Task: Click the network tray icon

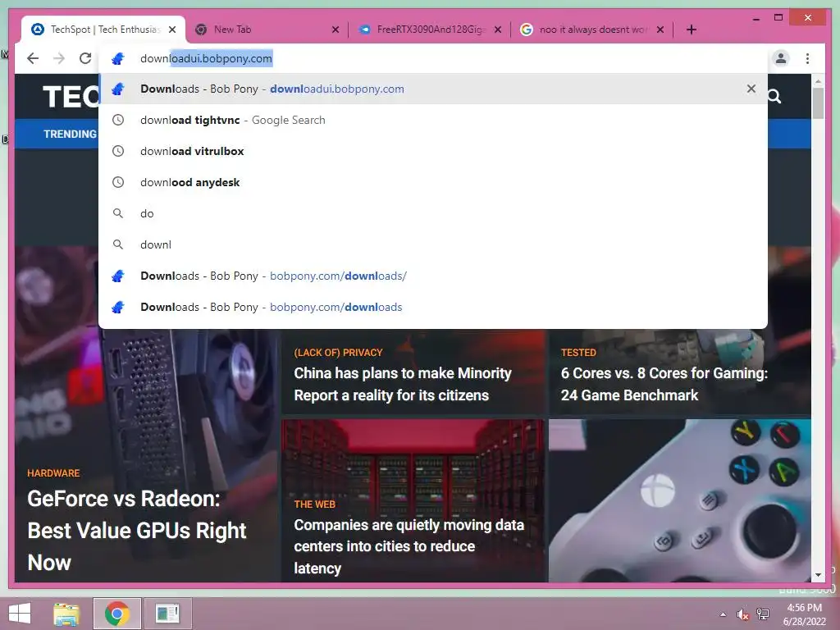Action: [x=763, y=614]
